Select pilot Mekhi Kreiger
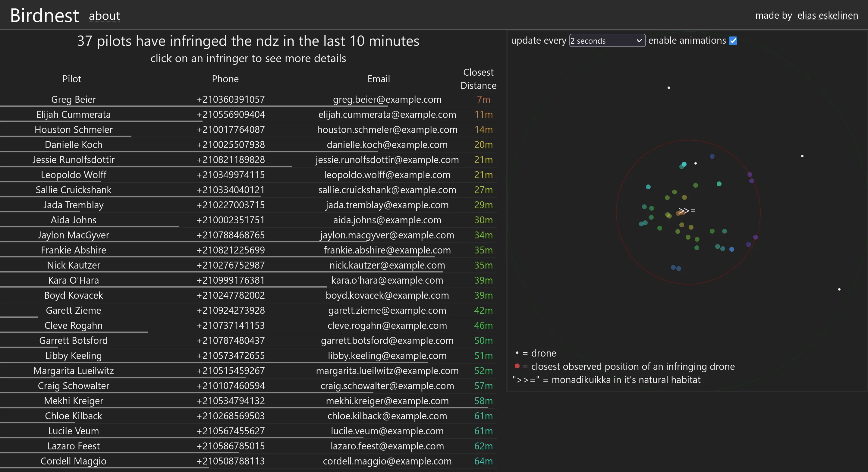 (74, 401)
